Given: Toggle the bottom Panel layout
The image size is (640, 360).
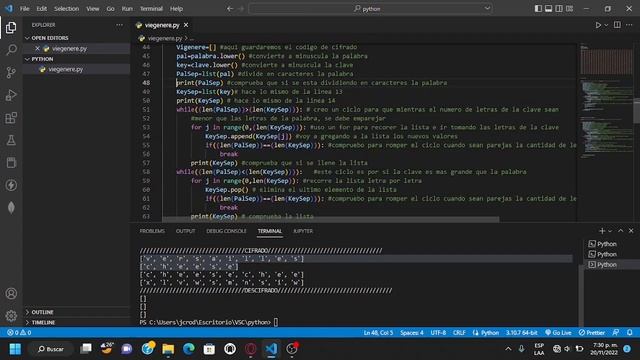Looking at the screenshot, I should (x=549, y=9).
